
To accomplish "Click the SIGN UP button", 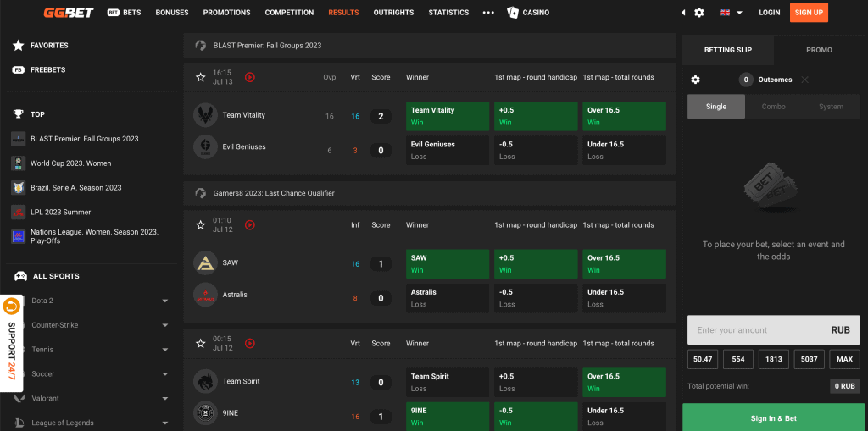I will 809,12.
